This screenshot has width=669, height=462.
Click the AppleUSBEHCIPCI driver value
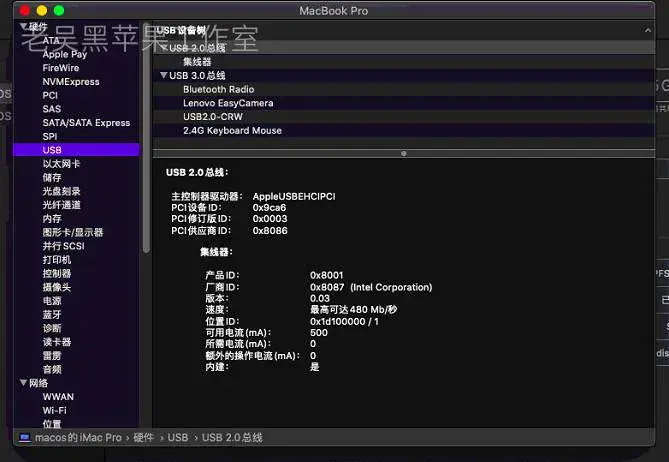(294, 196)
